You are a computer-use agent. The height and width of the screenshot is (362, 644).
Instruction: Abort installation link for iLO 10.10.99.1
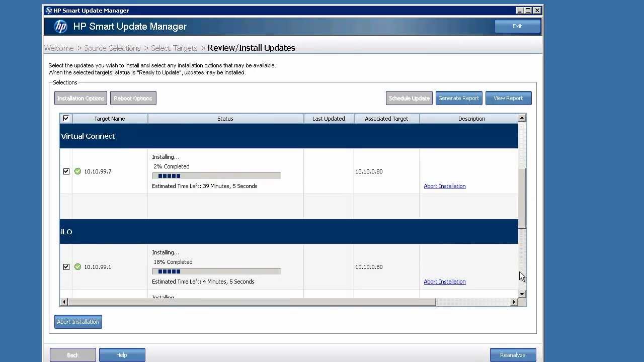(x=445, y=282)
